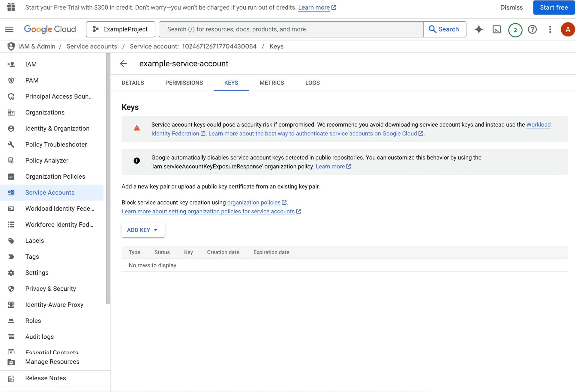Click the Settings gear icon

11,273
